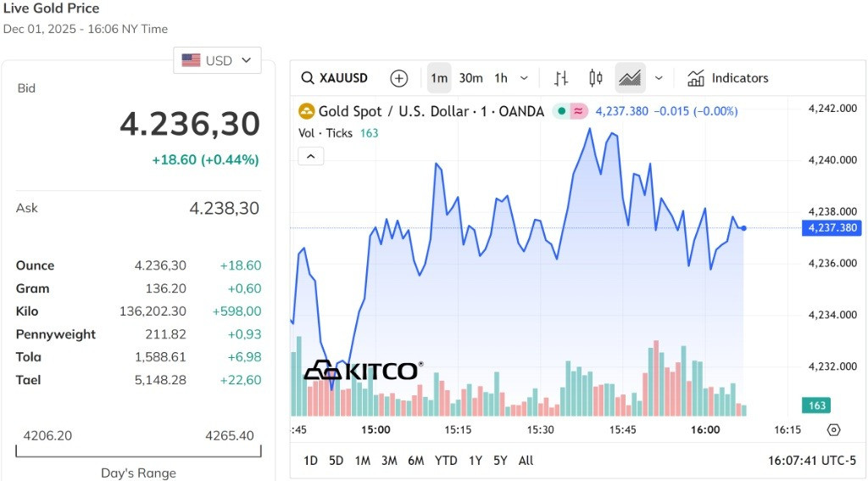Switch to candlestick chart style

tap(596, 78)
